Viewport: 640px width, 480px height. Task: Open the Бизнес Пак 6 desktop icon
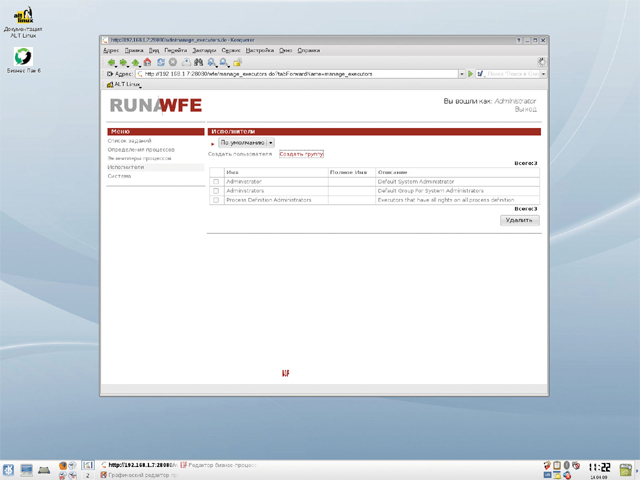(x=23, y=60)
